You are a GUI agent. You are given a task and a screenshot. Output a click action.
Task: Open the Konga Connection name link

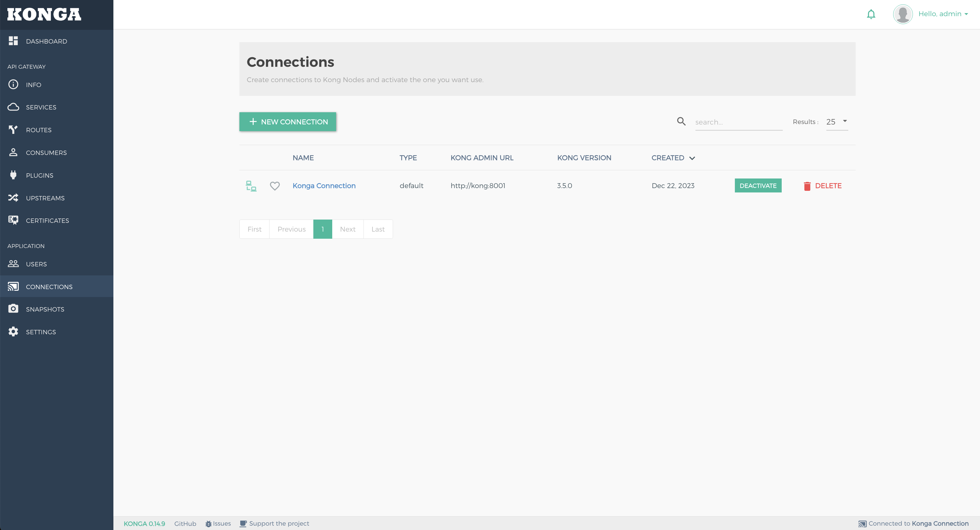tap(324, 186)
